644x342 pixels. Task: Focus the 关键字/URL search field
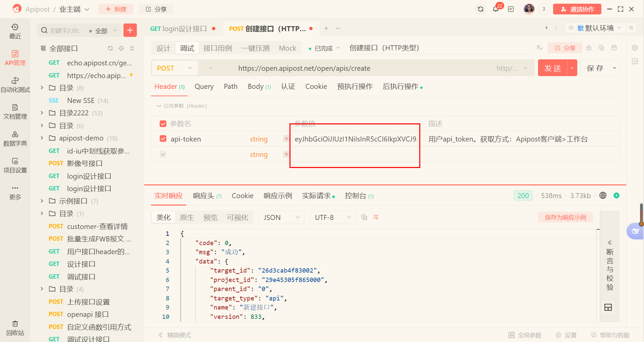[64, 31]
